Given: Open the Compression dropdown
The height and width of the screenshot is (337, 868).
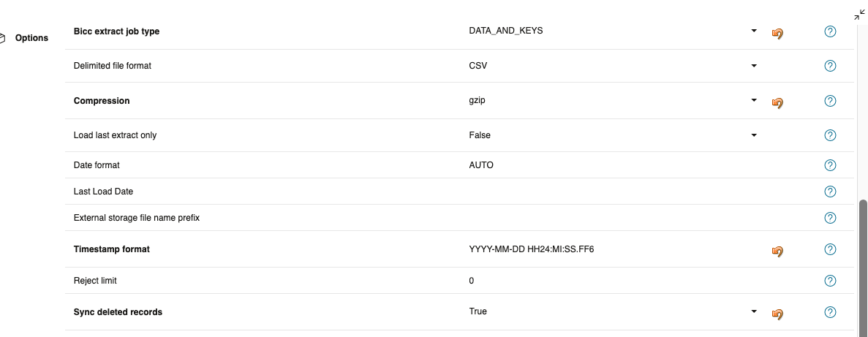Looking at the screenshot, I should (x=754, y=101).
